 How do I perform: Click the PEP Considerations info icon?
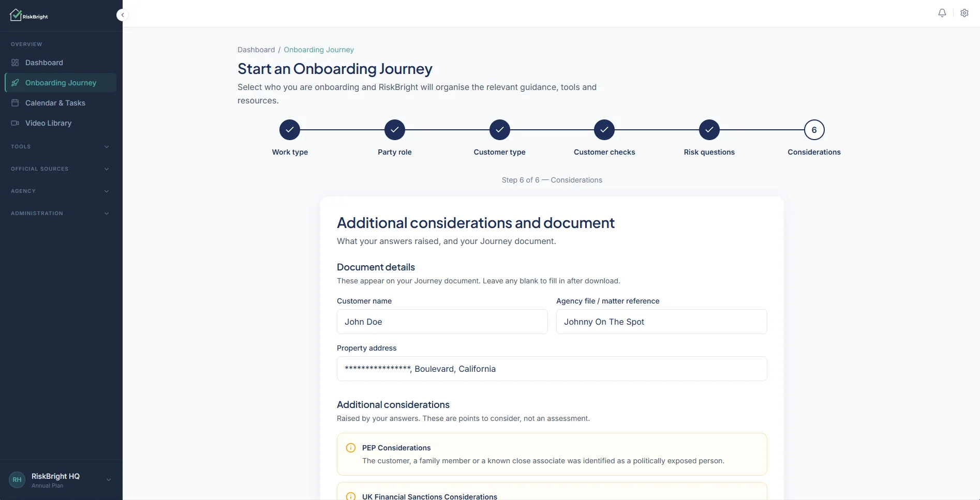pyautogui.click(x=351, y=448)
